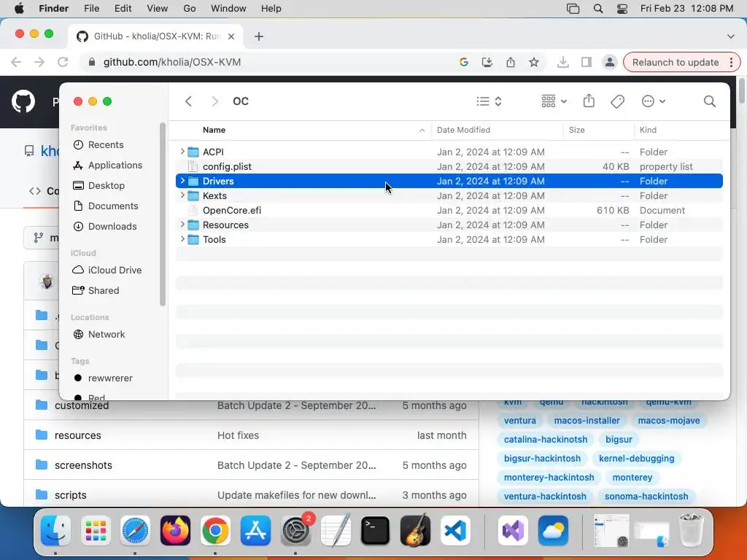Bookmark this page with star icon
This screenshot has height=560, width=747.
534,63
